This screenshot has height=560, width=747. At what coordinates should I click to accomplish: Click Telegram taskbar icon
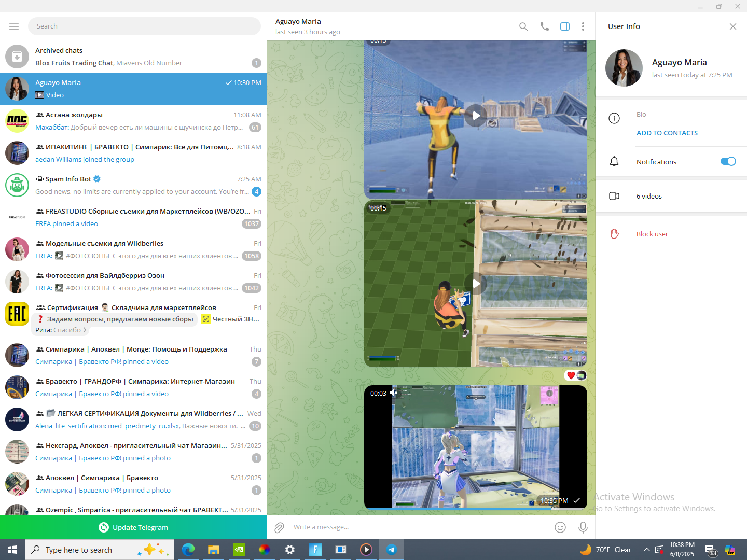click(x=392, y=550)
